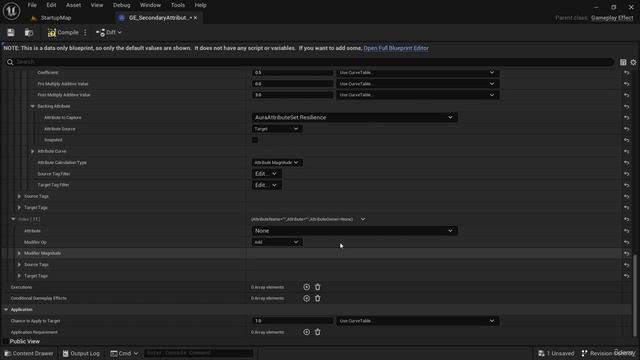Image resolution: width=640 pixels, height=360 pixels.
Task: Open the property matrix grid icon
Action: [623, 62]
